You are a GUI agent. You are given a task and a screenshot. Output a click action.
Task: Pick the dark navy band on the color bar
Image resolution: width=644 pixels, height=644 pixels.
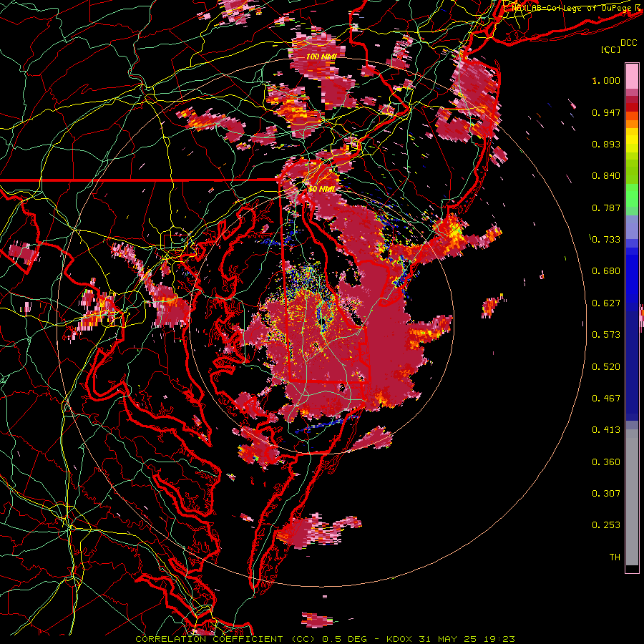point(632,361)
